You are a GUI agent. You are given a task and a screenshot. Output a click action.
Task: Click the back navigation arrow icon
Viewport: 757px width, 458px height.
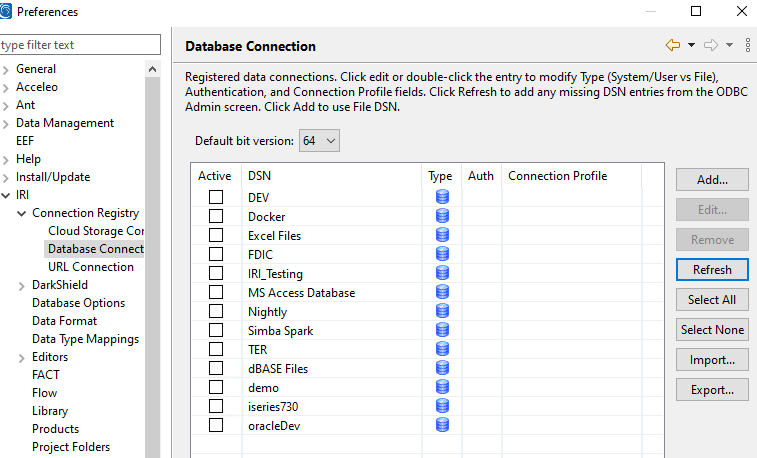[x=673, y=45]
